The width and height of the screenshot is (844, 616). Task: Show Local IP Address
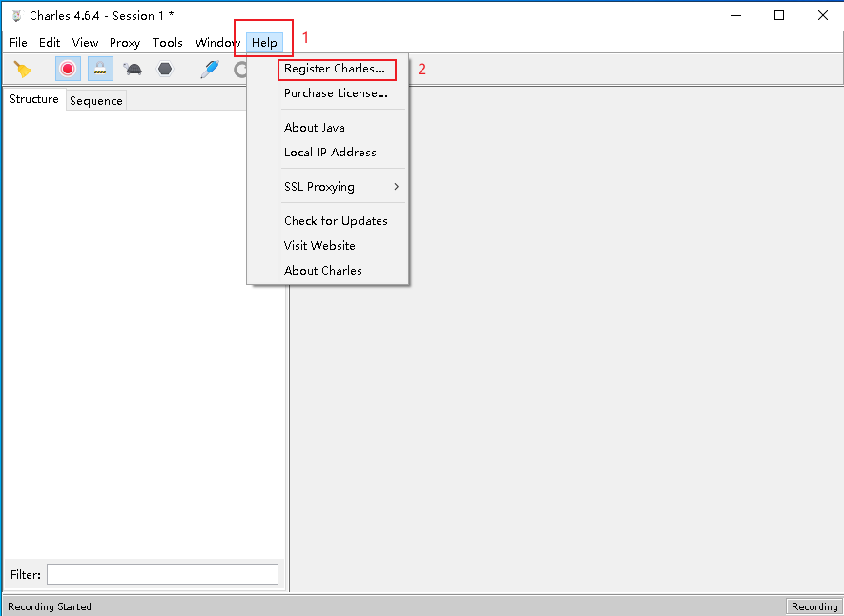click(x=330, y=153)
